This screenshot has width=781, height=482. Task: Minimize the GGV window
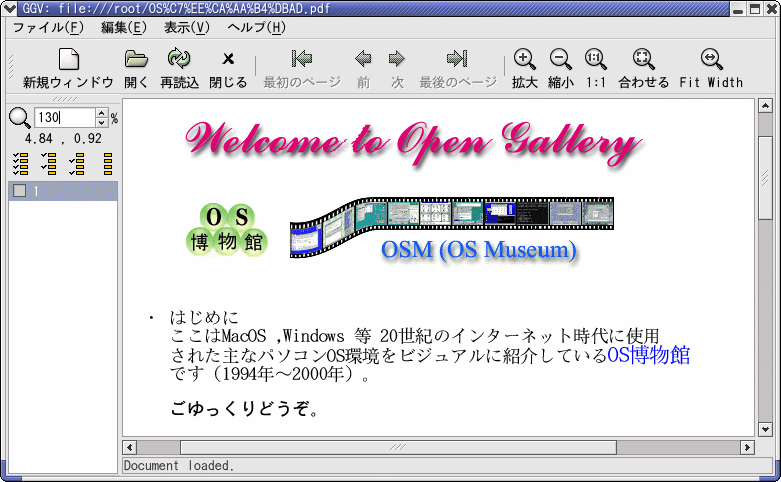738,9
